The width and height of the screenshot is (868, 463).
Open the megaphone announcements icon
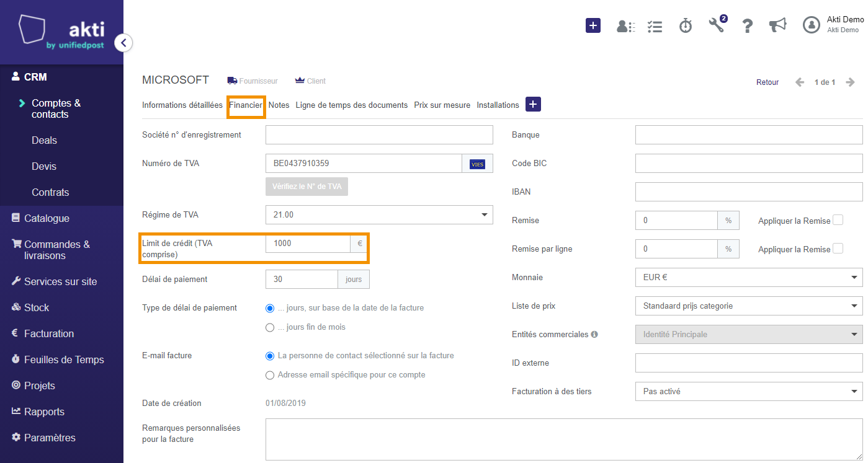pyautogui.click(x=777, y=25)
